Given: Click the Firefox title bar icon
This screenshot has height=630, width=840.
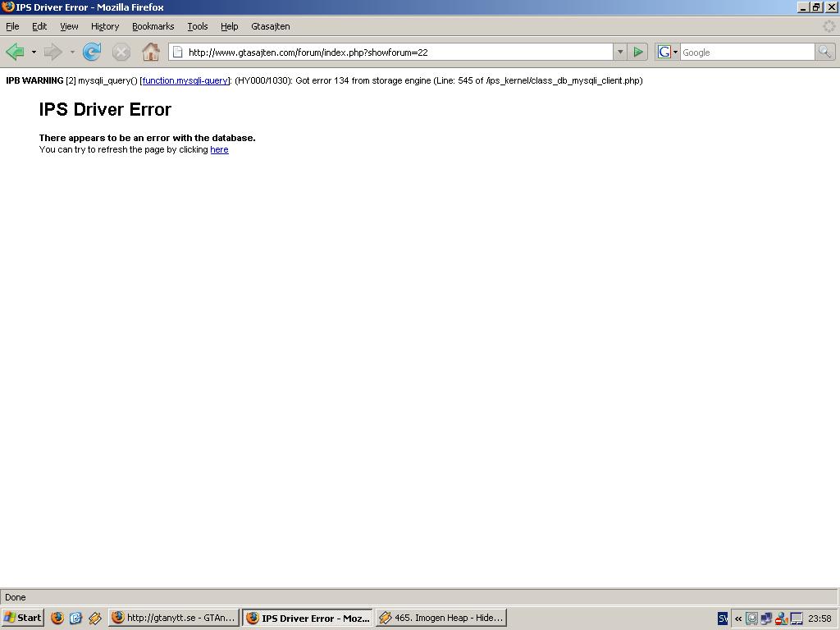Looking at the screenshot, I should tap(7, 7).
